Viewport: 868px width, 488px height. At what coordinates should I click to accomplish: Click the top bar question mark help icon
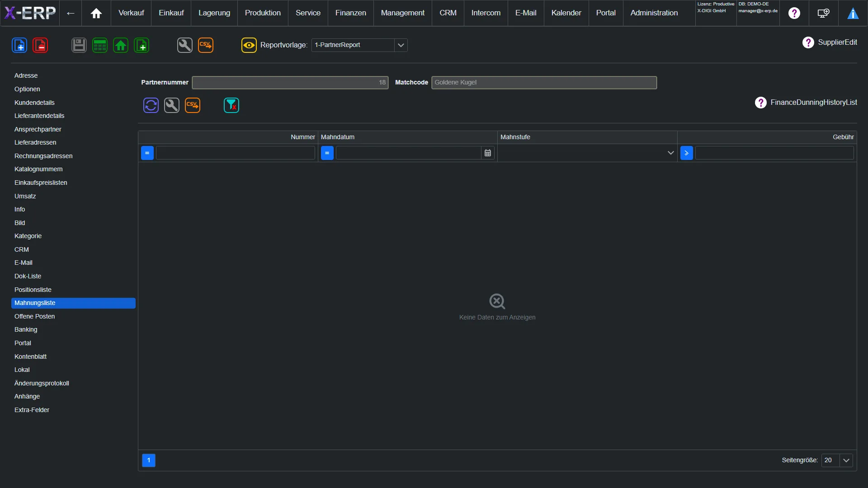click(x=794, y=13)
